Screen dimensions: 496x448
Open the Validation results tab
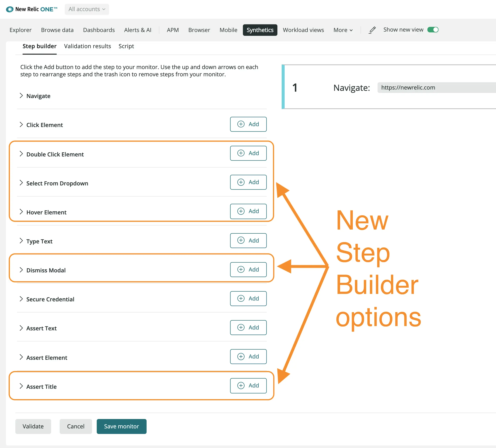pos(87,46)
